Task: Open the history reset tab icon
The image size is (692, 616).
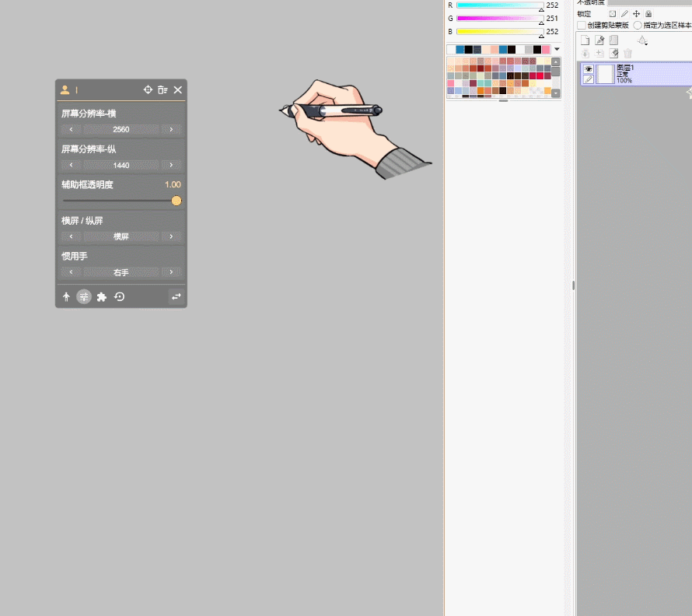Action: [120, 297]
